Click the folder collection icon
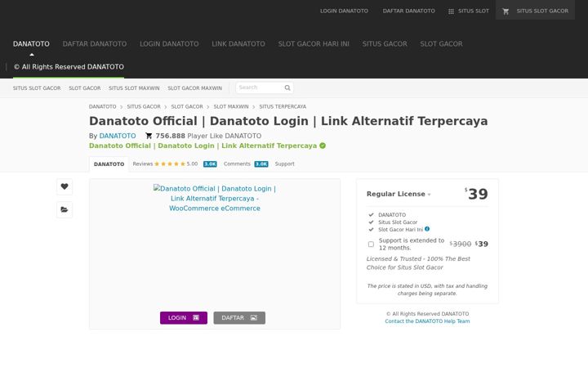This screenshot has height=368, width=588. (x=65, y=209)
